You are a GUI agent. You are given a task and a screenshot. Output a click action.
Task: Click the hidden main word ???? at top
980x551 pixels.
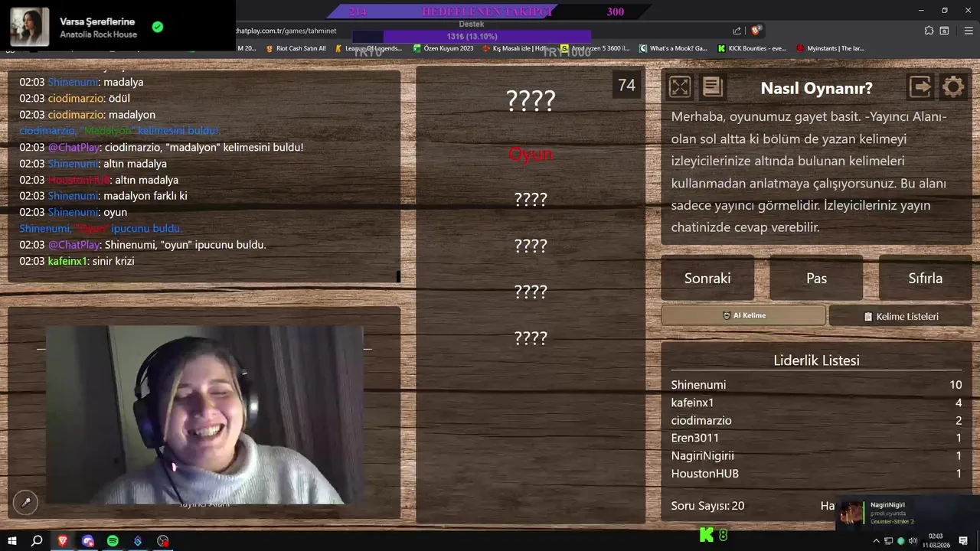tap(531, 100)
